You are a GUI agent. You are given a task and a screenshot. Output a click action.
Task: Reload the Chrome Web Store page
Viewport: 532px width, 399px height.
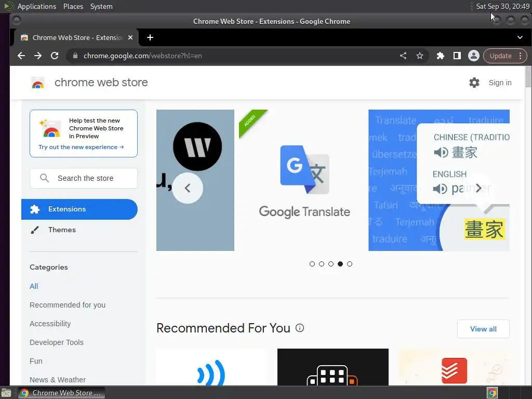54,56
